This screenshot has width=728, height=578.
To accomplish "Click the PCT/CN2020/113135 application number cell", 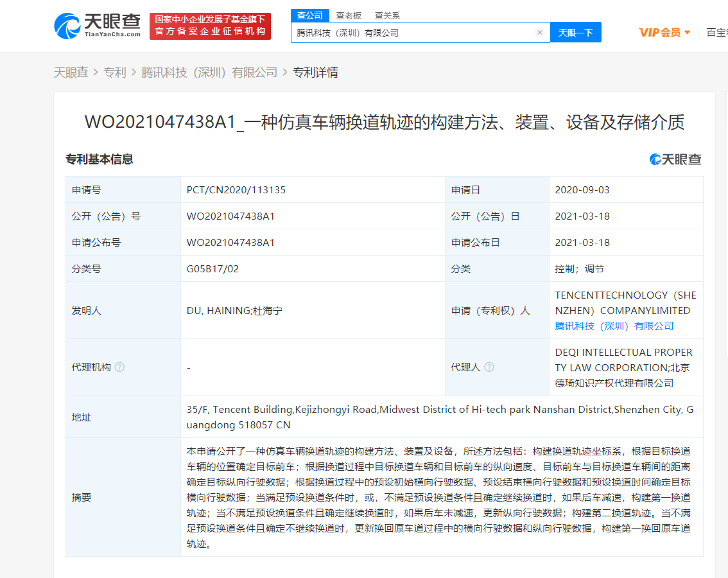I will (236, 190).
